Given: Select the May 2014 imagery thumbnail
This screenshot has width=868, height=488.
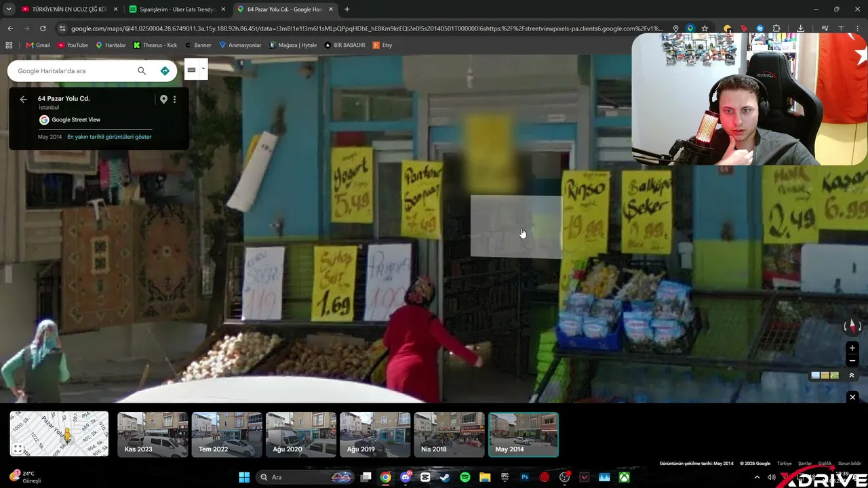Looking at the screenshot, I should click(x=524, y=434).
